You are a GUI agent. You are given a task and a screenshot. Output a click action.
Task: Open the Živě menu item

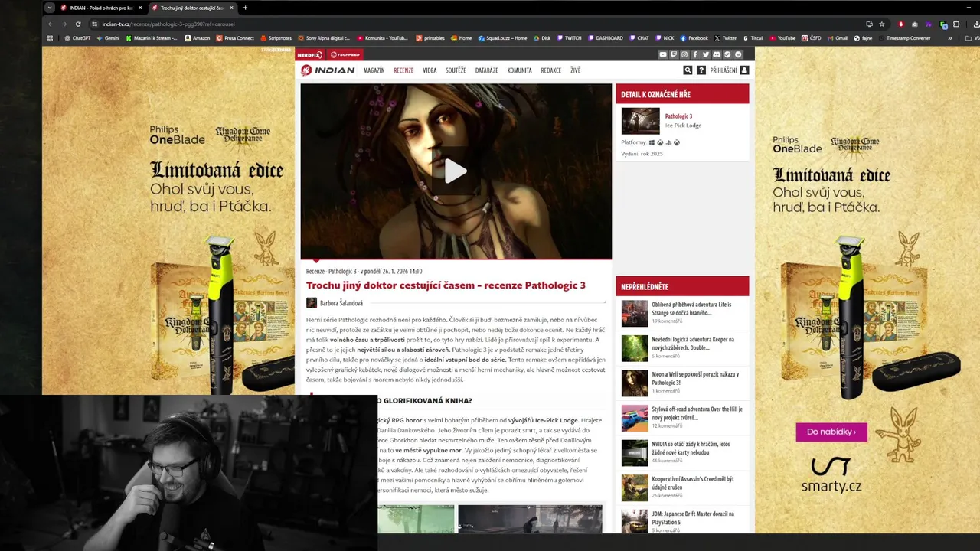coord(575,70)
